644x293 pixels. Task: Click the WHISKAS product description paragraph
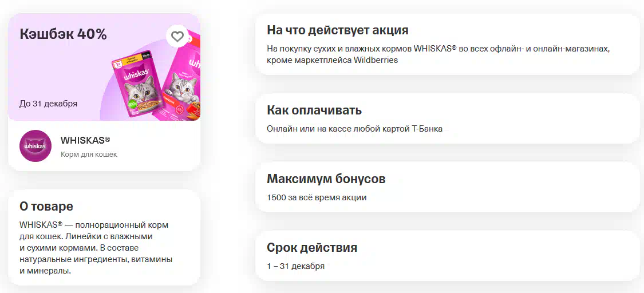(96, 248)
